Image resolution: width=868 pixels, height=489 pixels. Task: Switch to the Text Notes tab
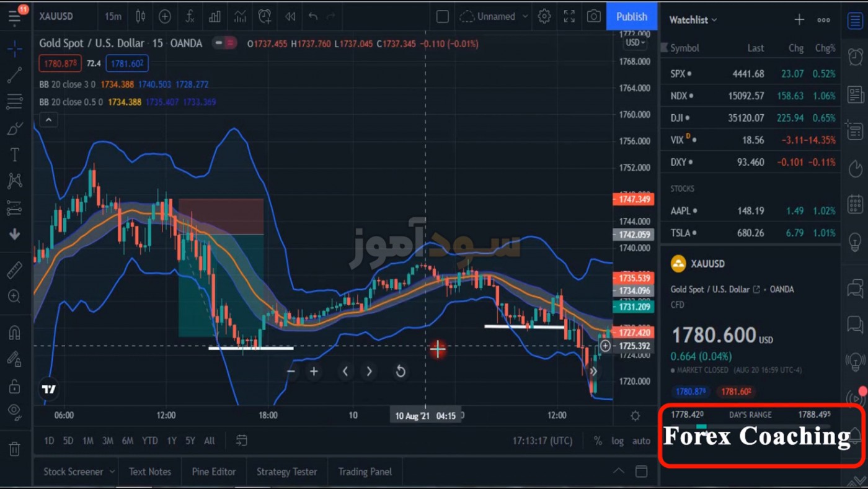coord(150,472)
